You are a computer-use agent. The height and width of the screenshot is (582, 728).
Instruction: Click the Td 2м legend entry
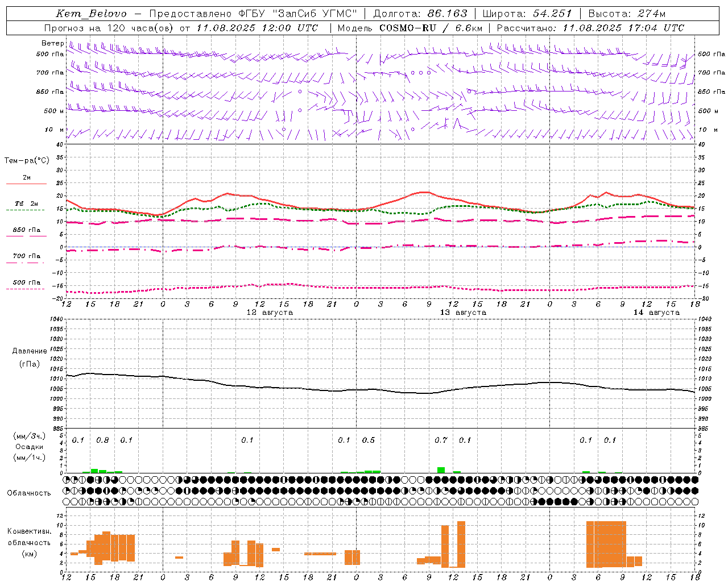(27, 203)
